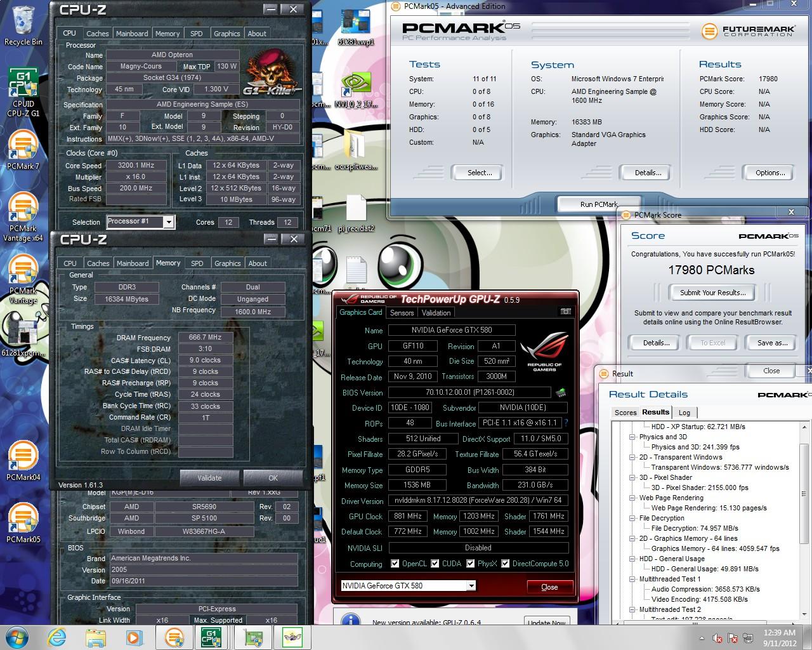
Task: Click Submit Your Results... button
Action: click(712, 293)
